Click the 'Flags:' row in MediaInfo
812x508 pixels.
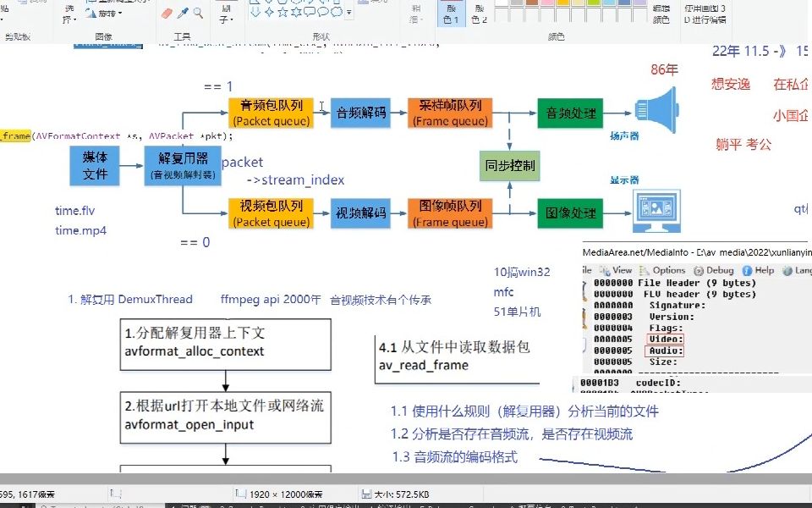pyautogui.click(x=639, y=329)
